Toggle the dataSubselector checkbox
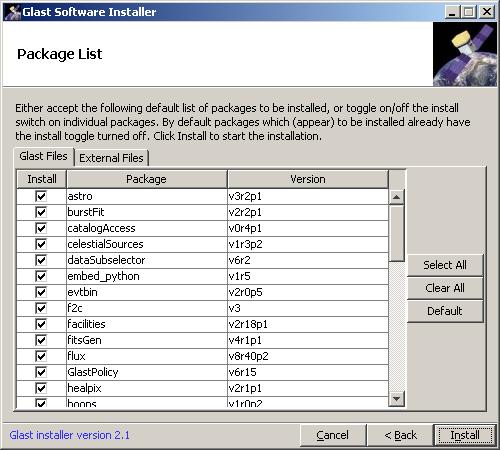The image size is (500, 450). click(x=41, y=260)
